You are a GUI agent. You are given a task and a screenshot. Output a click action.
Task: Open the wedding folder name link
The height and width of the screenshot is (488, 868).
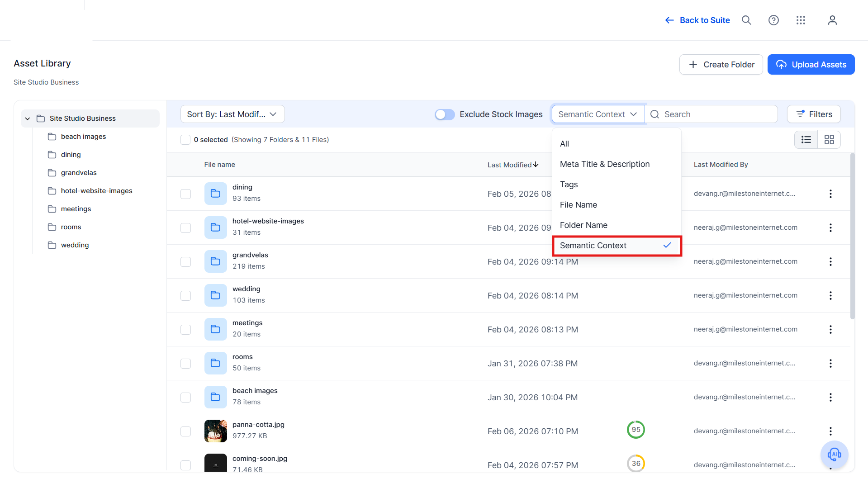point(247,289)
